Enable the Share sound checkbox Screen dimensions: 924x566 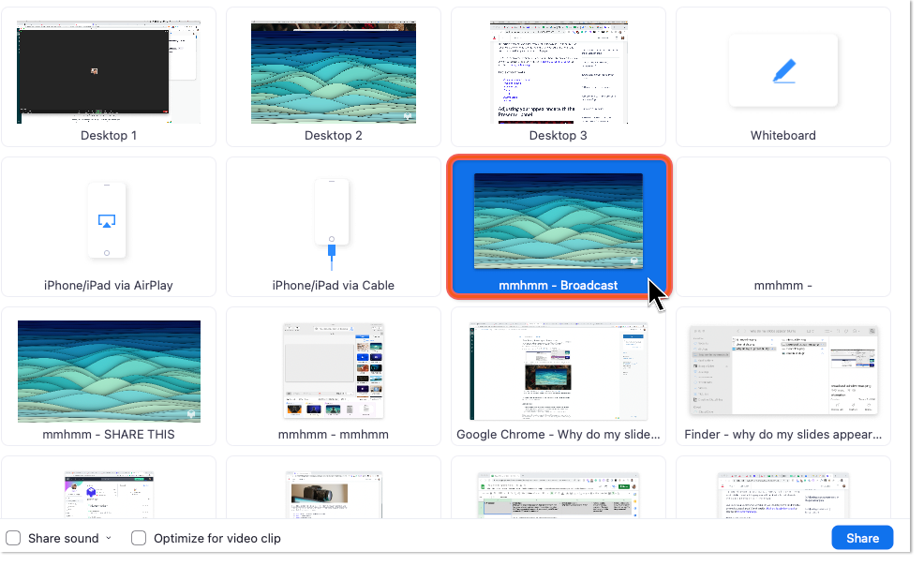[x=13, y=538]
